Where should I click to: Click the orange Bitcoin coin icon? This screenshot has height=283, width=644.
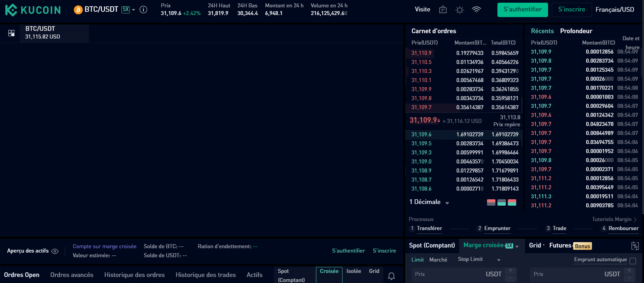78,10
